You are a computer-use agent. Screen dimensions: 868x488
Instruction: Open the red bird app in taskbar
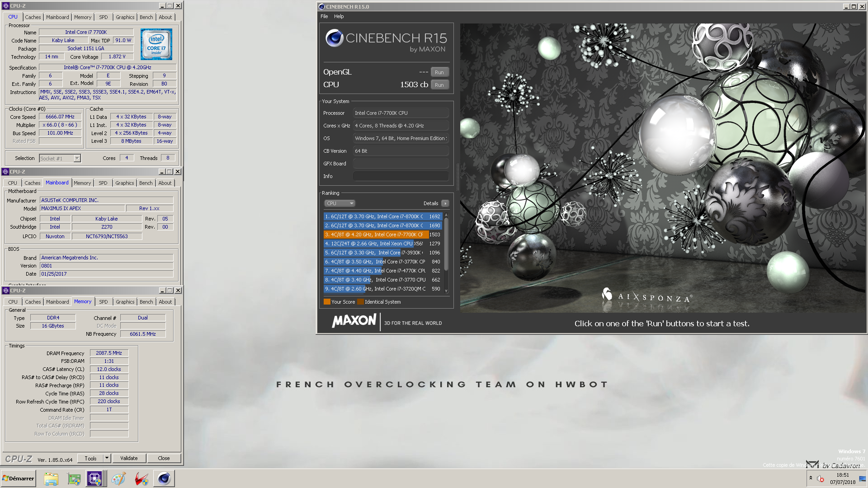[142, 479]
